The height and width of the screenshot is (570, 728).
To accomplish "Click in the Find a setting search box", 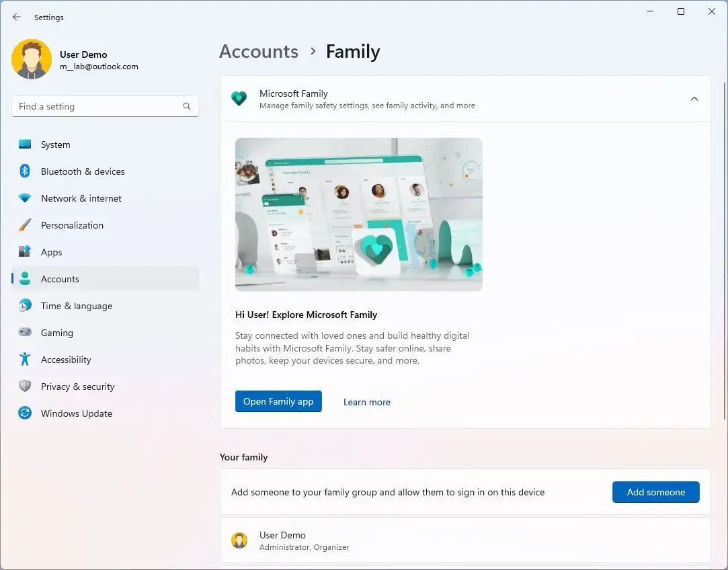I will click(97, 106).
